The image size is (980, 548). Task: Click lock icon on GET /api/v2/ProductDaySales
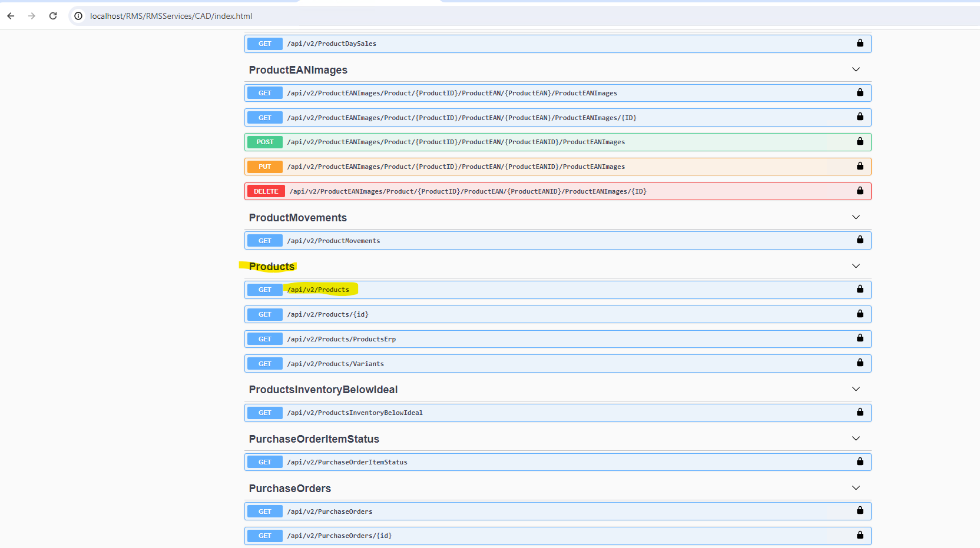pos(860,43)
